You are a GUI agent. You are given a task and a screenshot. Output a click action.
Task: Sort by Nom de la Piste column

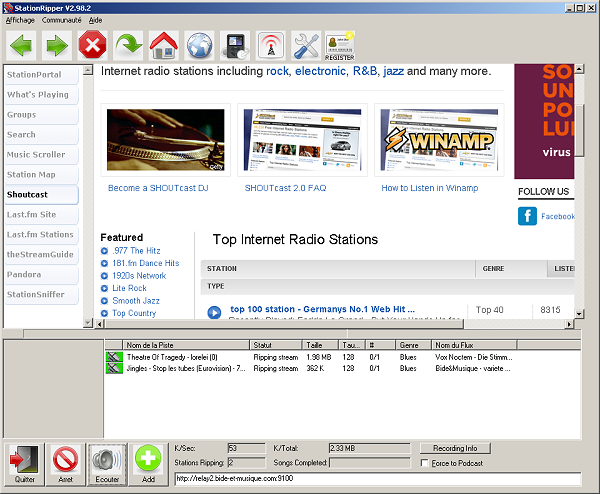point(186,345)
